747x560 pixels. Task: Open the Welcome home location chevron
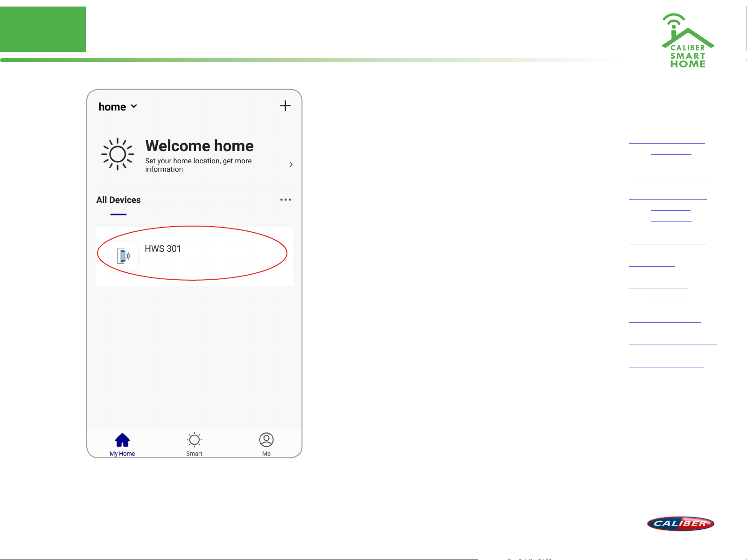[291, 165]
